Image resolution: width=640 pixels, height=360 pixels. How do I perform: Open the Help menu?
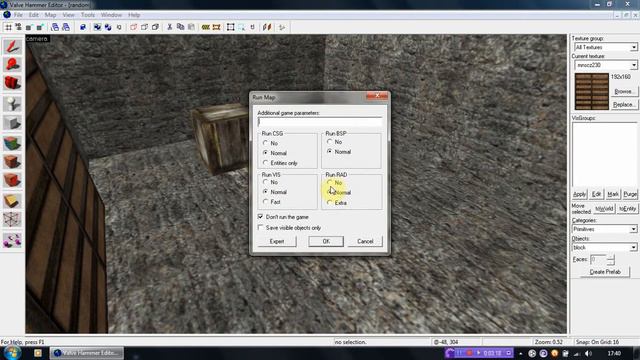[x=134, y=15]
